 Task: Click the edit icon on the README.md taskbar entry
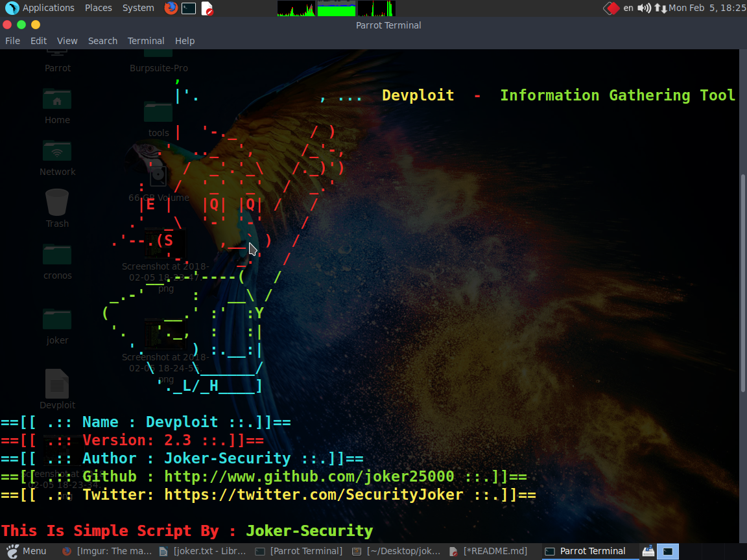pyautogui.click(x=453, y=552)
